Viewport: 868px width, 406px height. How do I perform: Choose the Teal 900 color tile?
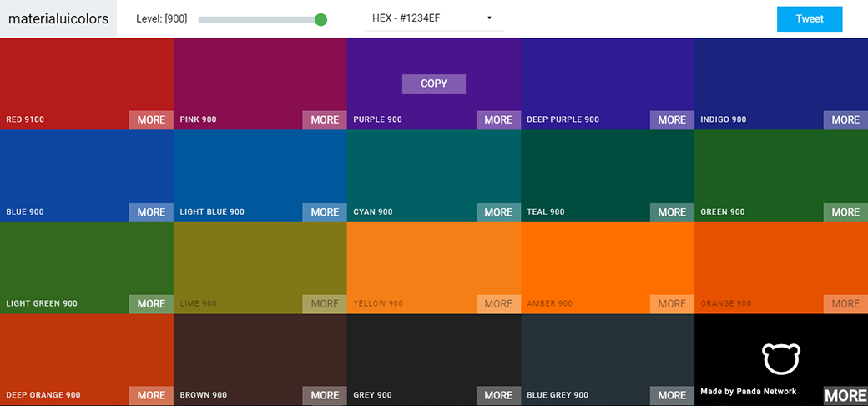click(607, 171)
